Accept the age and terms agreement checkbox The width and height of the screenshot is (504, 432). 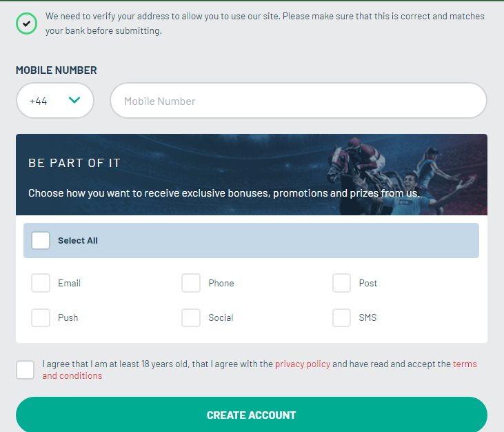[x=26, y=370]
